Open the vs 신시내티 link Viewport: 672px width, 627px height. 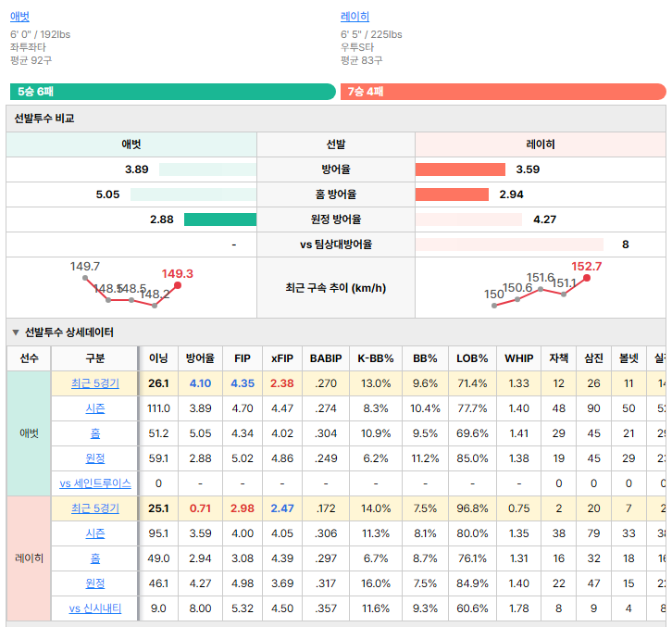click(x=95, y=608)
